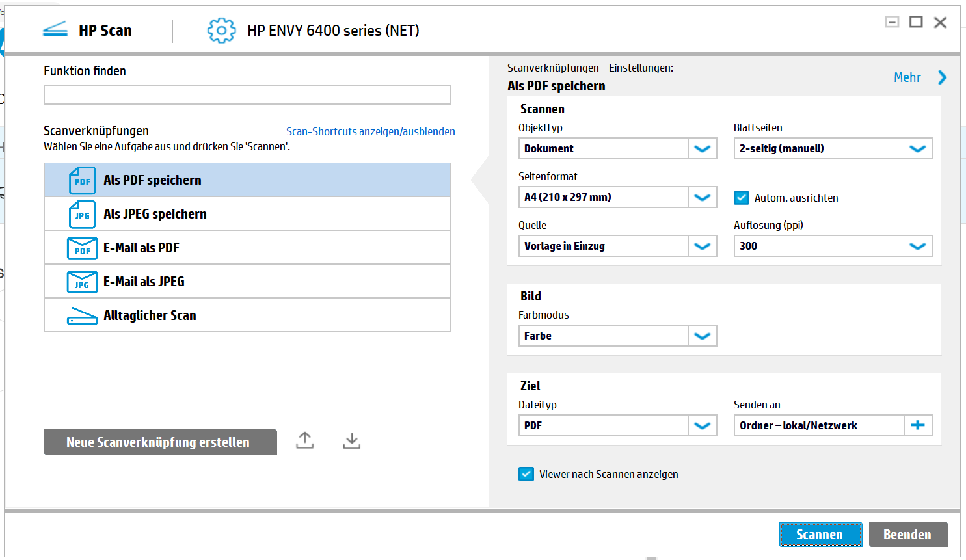This screenshot has height=560, width=966.
Task: Toggle the Autom. ausrichten checkbox
Action: click(741, 198)
